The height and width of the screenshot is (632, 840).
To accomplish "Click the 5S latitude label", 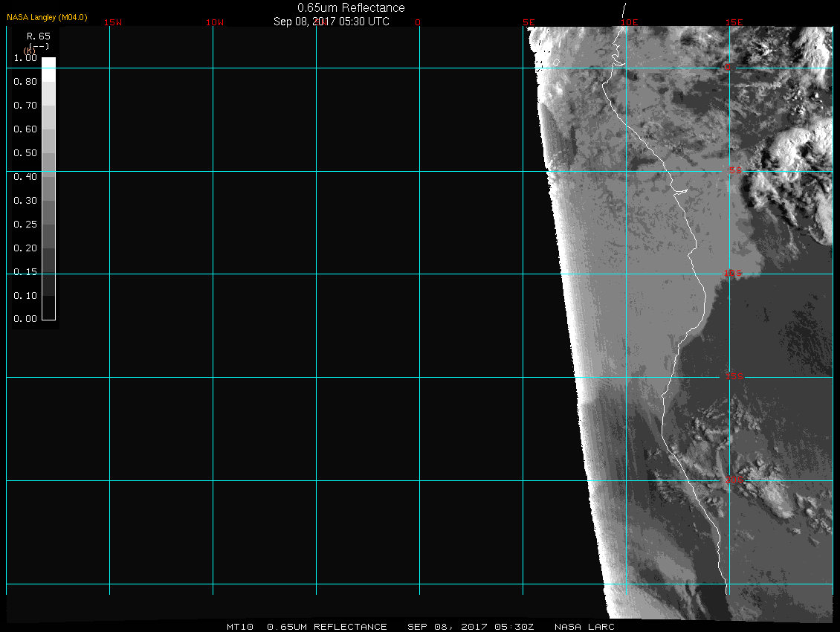I will tap(735, 170).
